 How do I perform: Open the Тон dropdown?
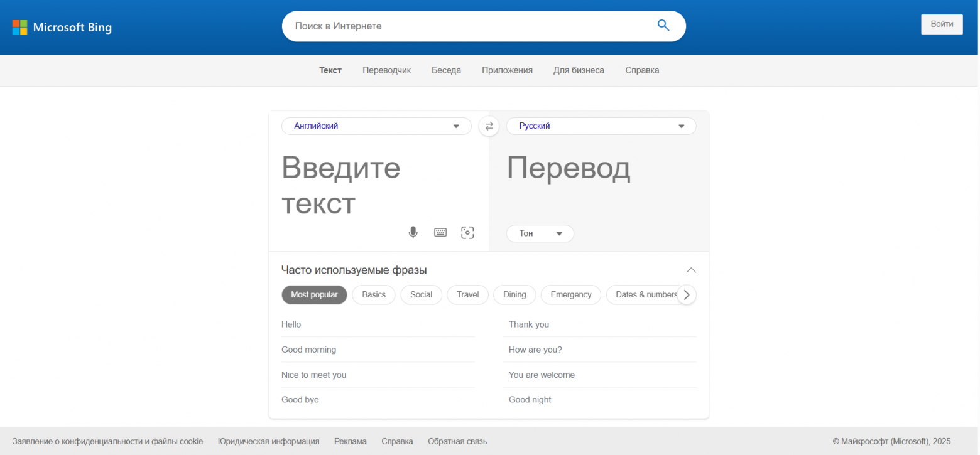tap(540, 233)
